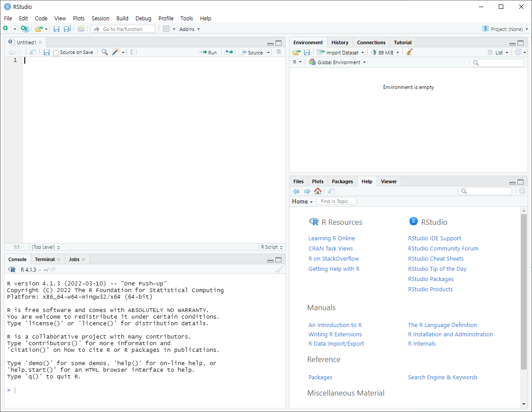532x412 pixels.
Task: Click the Go to file/function field
Action: click(123, 29)
